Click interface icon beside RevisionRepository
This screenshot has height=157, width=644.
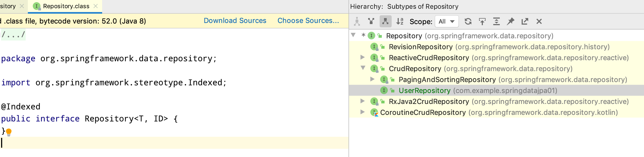pyautogui.click(x=374, y=47)
